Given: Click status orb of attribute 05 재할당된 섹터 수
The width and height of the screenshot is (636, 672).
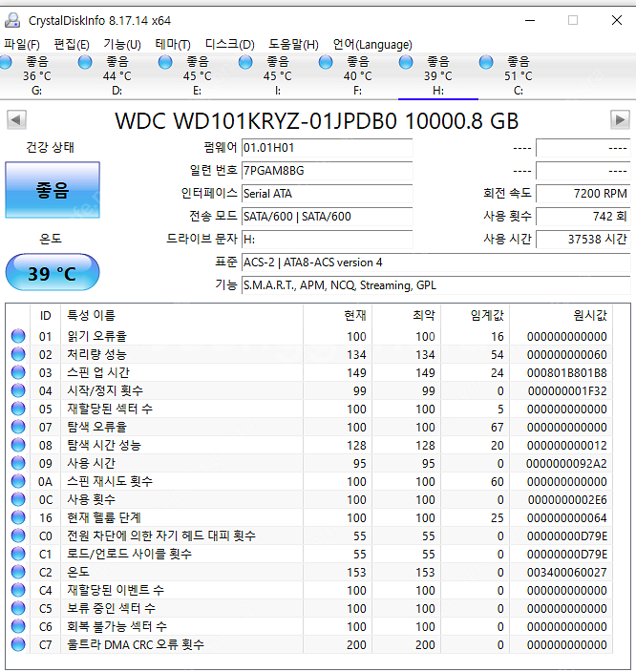Looking at the screenshot, I should pos(18,409).
